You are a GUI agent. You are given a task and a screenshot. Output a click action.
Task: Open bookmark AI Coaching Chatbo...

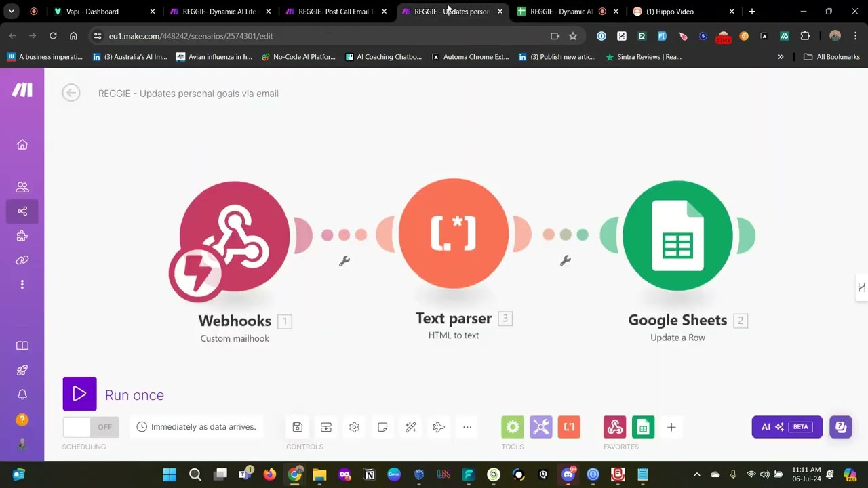point(384,57)
